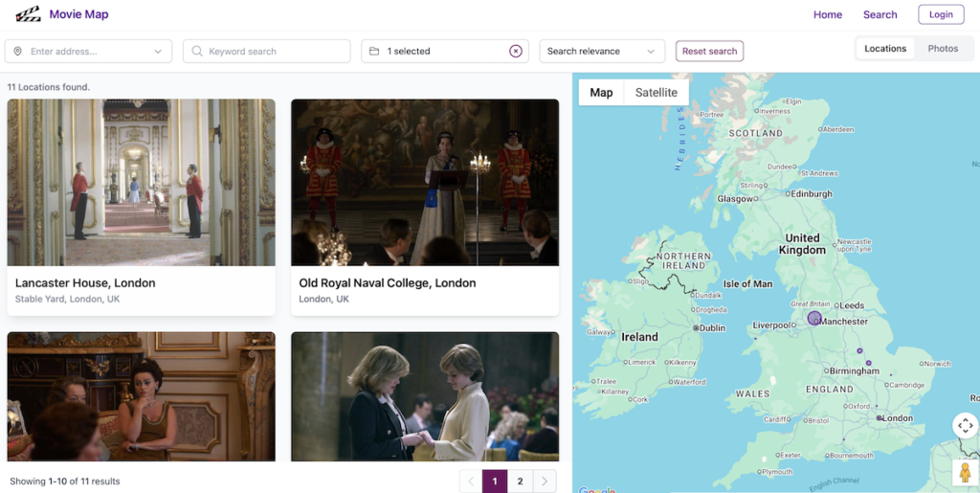
Task: Open the Home nav link
Action: pyautogui.click(x=828, y=14)
